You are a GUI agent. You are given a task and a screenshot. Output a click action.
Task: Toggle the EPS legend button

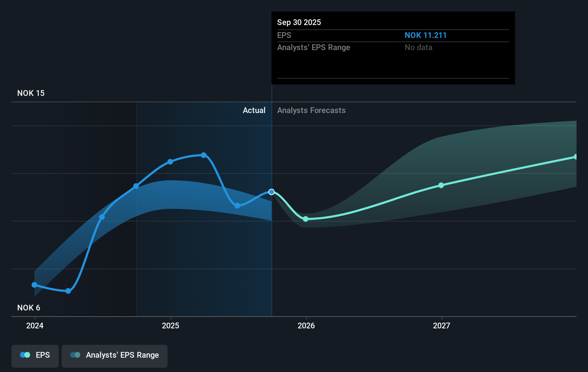click(35, 356)
